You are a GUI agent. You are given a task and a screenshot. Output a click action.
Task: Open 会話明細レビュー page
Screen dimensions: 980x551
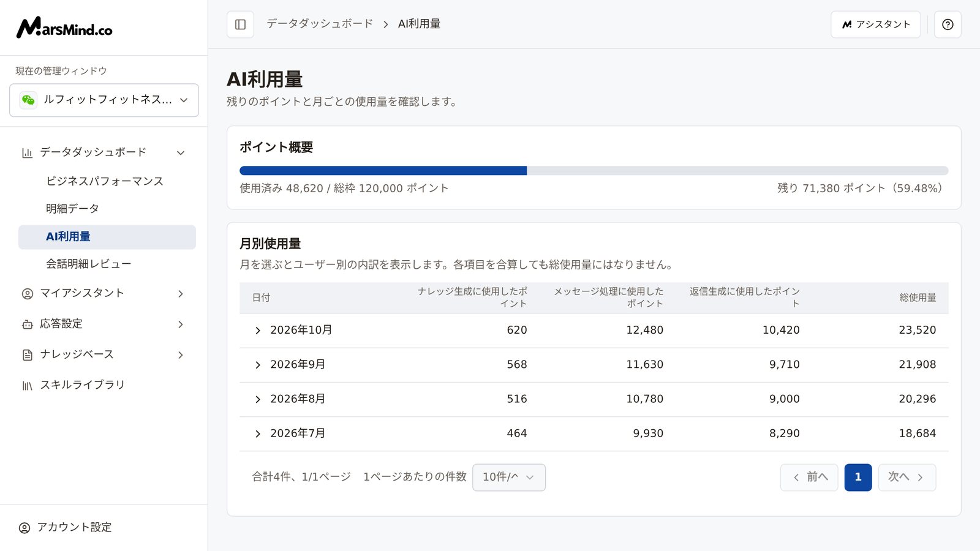(x=89, y=264)
